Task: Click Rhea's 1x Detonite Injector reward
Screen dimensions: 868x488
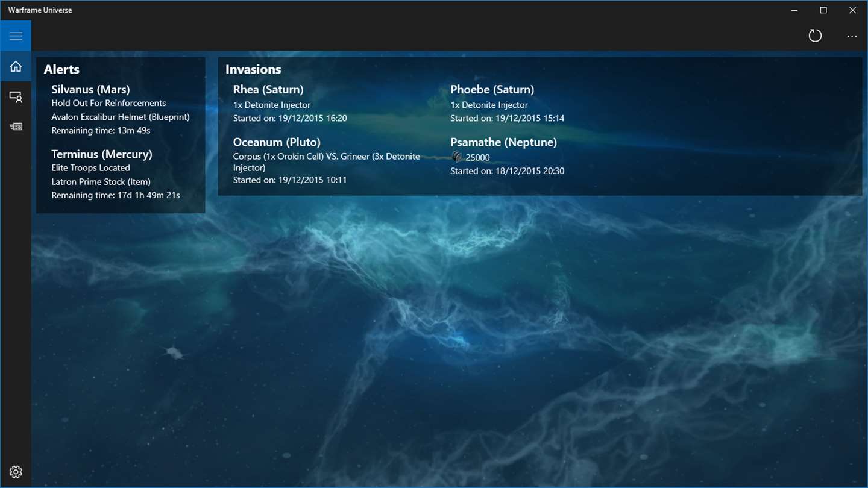Action: tap(272, 105)
